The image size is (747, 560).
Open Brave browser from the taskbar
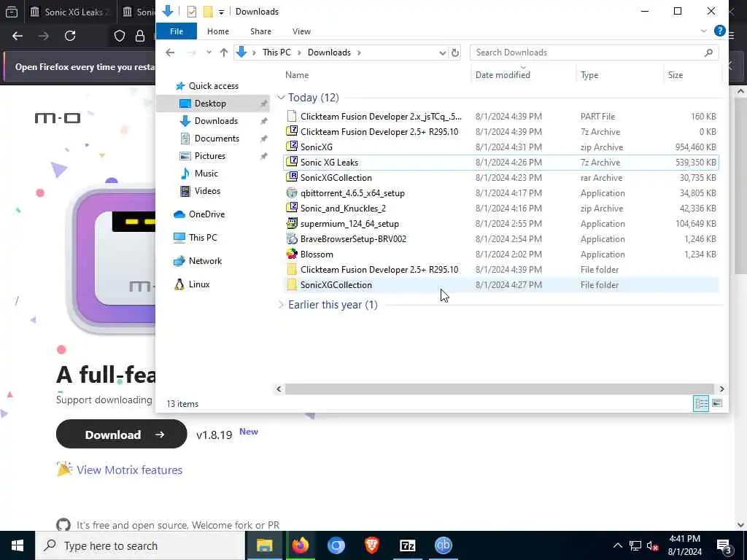click(x=371, y=545)
